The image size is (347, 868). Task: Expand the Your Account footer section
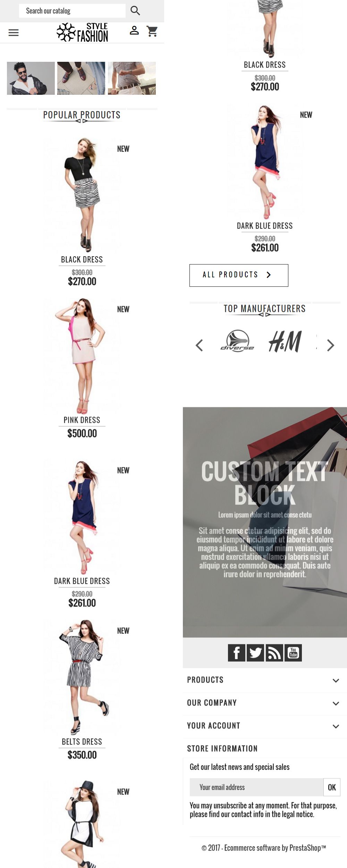tap(265, 726)
